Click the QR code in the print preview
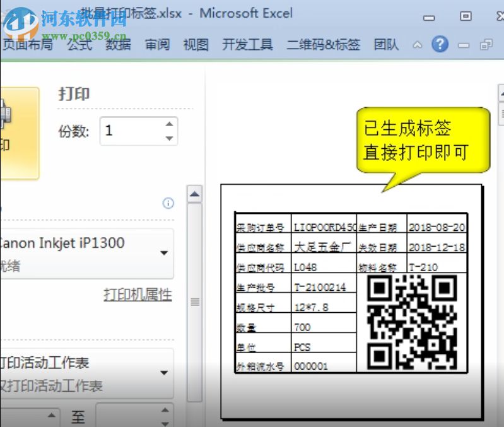 [411, 322]
